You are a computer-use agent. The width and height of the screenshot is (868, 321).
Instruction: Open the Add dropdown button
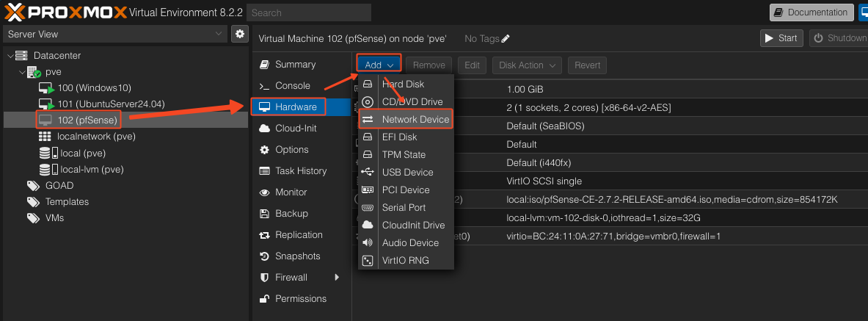pos(379,65)
